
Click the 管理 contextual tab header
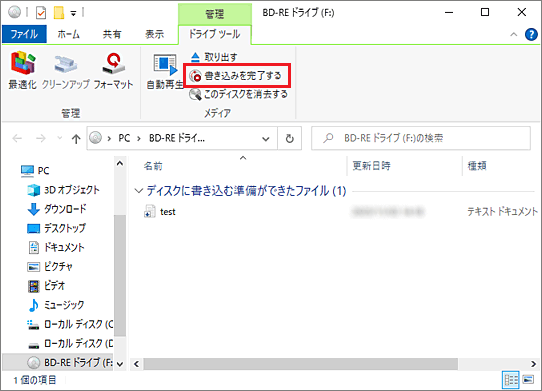[215, 14]
